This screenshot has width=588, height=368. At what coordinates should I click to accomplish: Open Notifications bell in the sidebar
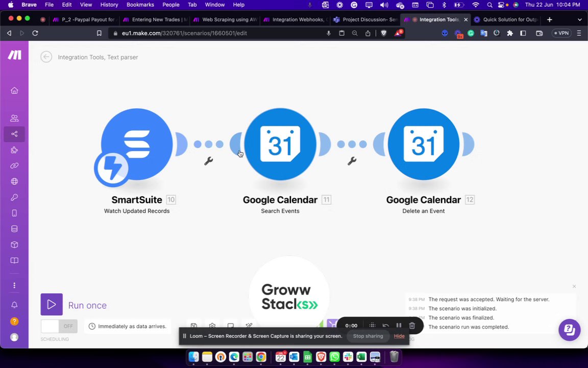(14, 305)
